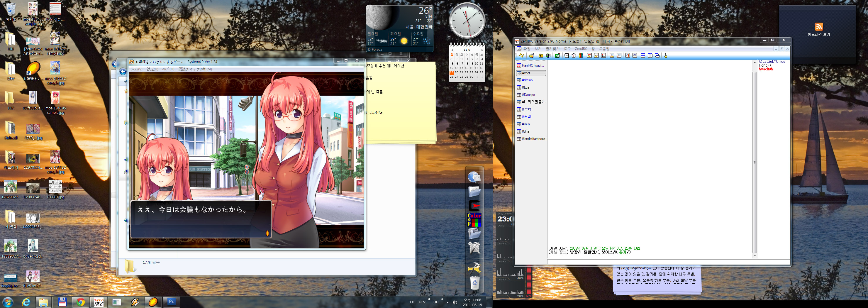The height and width of the screenshot is (308, 868).
Task: Click the ZeroIRC chat vertical scrollbar
Action: [x=755, y=159]
